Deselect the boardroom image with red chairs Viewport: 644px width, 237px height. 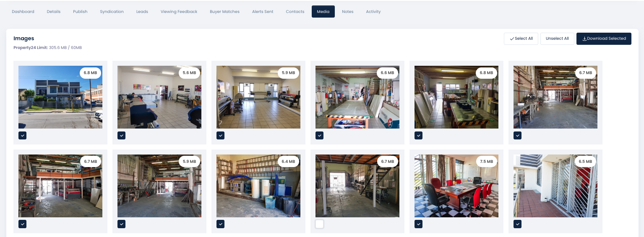pyautogui.click(x=419, y=224)
